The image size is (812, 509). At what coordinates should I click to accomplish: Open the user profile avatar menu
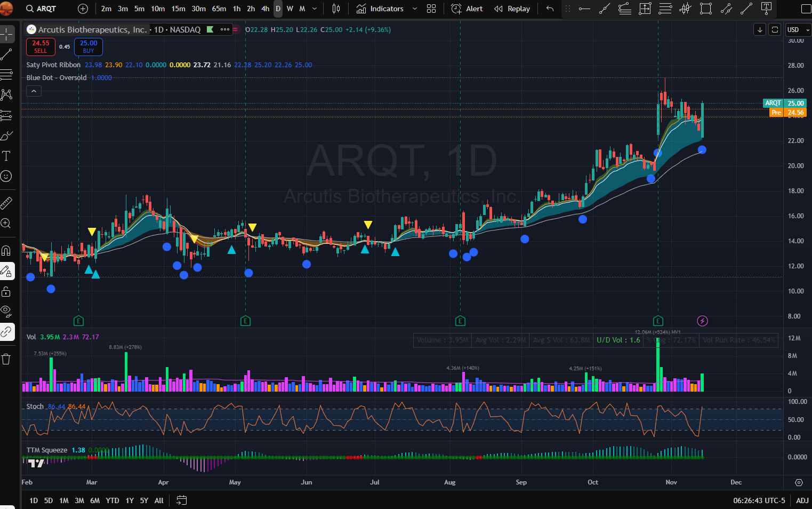tap(6, 9)
